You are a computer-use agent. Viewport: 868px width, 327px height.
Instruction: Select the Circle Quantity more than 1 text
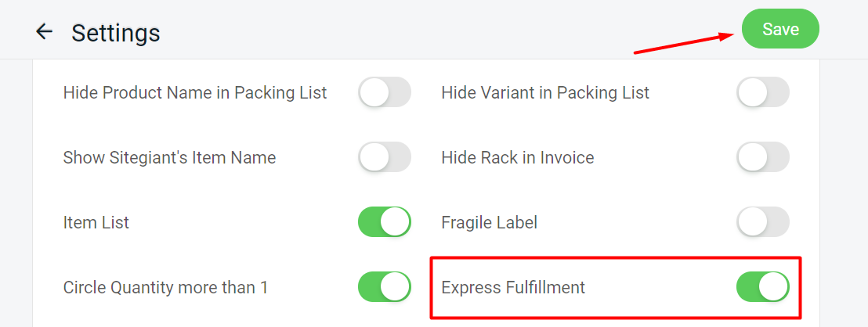coord(165,287)
